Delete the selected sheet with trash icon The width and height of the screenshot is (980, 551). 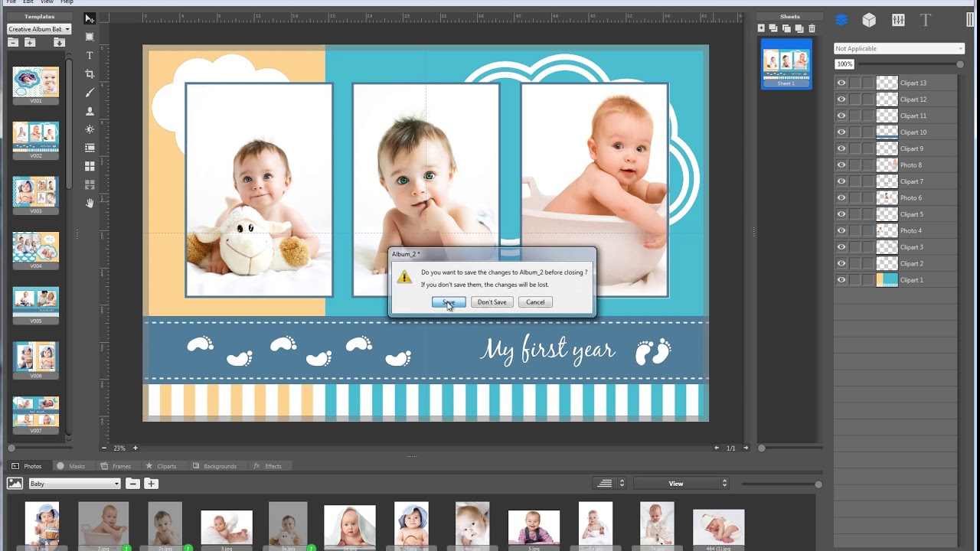(x=812, y=29)
